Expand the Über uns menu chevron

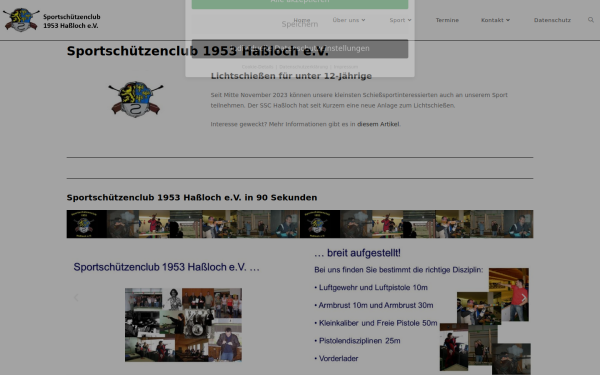364,20
